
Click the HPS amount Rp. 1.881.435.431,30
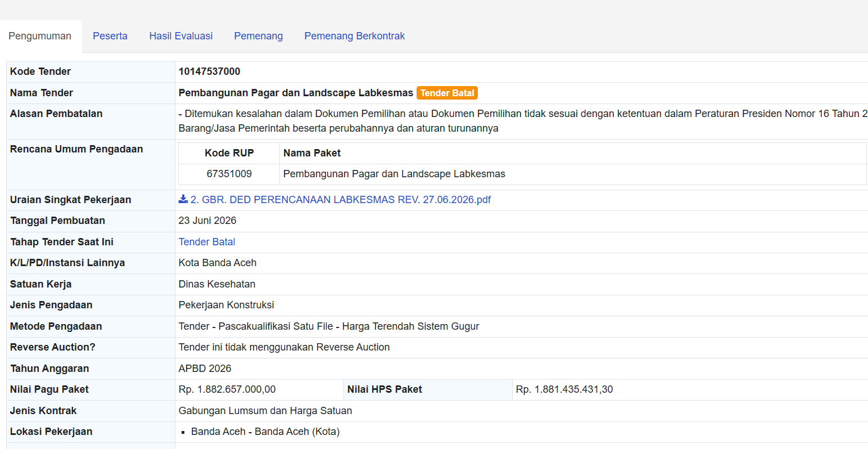tap(564, 389)
